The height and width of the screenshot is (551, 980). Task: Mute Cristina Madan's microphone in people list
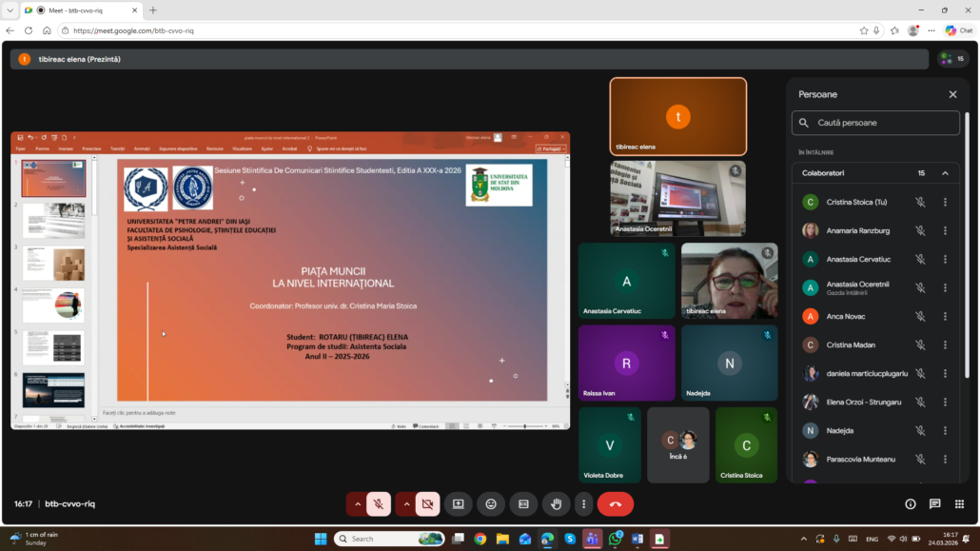pos(920,345)
